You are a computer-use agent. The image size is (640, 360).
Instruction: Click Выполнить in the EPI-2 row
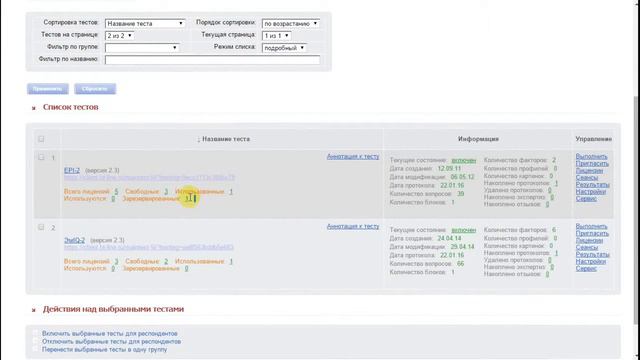pos(591,156)
